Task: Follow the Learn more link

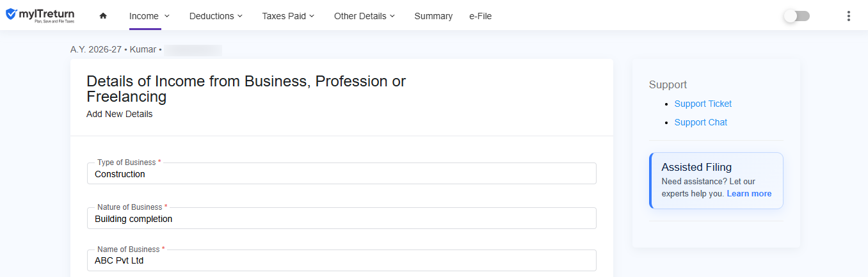Action: click(749, 194)
